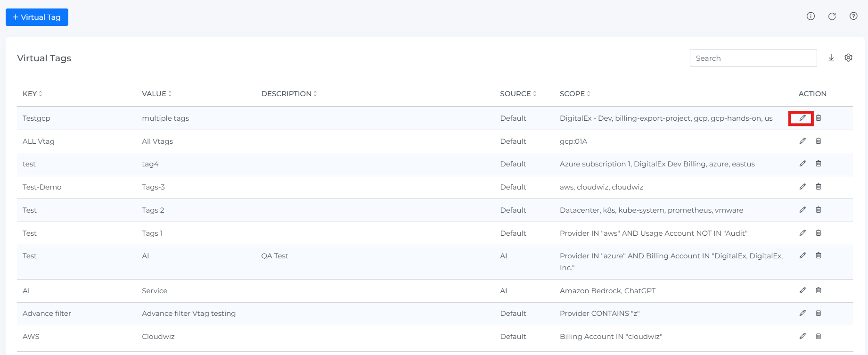The width and height of the screenshot is (868, 355).
Task: Delete the Test-Demo tag row
Action: 819,187
